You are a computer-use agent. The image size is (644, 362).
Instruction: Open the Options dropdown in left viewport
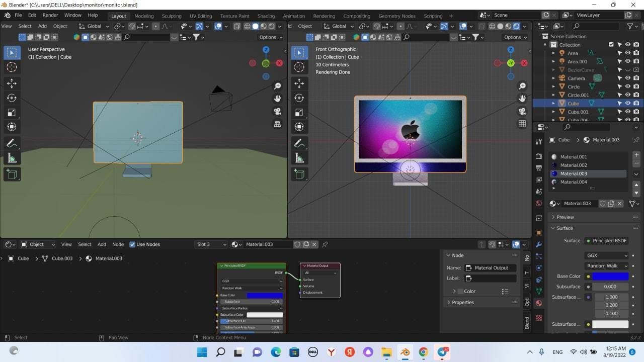tap(271, 37)
